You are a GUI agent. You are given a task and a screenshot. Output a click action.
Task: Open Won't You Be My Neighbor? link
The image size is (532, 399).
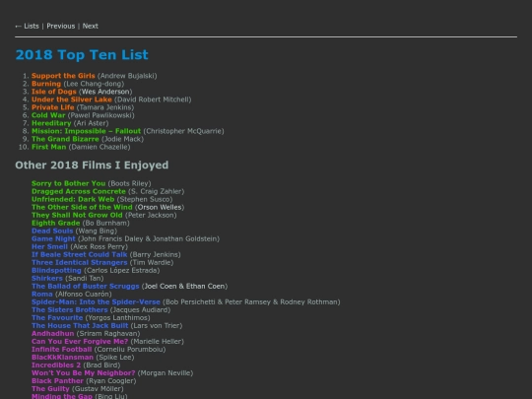(83, 373)
